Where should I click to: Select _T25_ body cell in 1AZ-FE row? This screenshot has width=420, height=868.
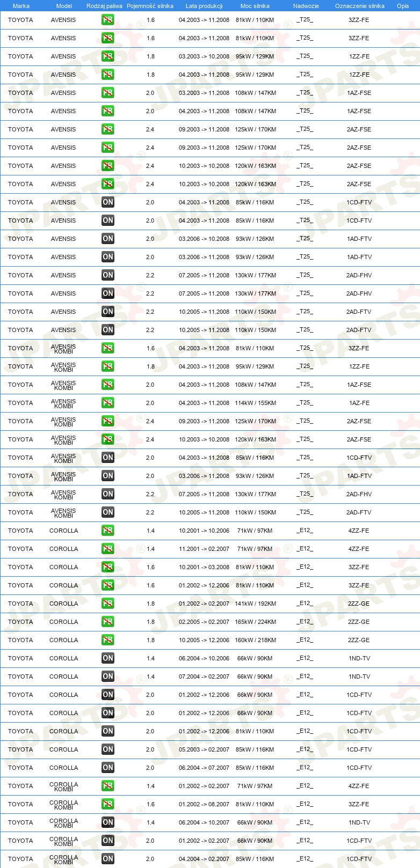pos(305,403)
